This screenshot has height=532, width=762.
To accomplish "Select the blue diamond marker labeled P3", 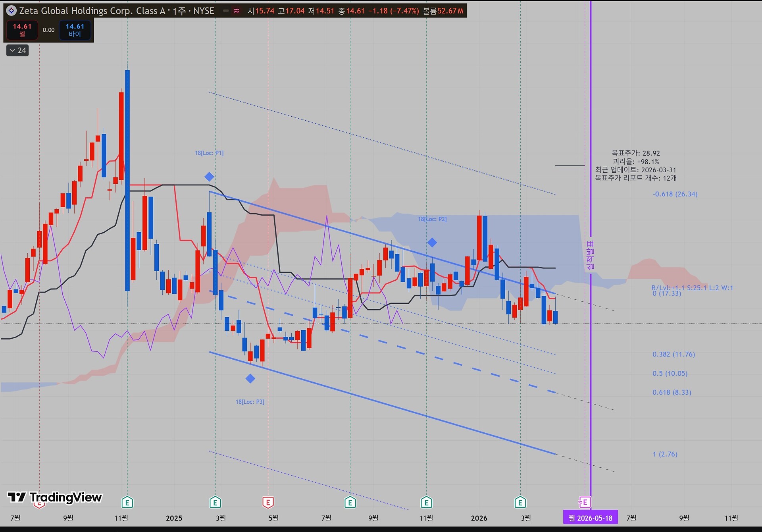I will pos(250,379).
